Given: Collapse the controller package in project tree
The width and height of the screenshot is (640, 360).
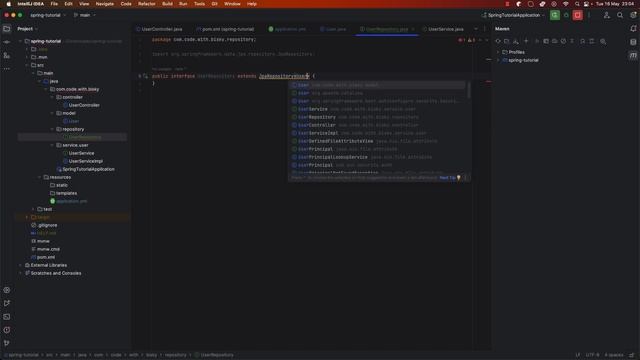Looking at the screenshot, I should click(52, 97).
